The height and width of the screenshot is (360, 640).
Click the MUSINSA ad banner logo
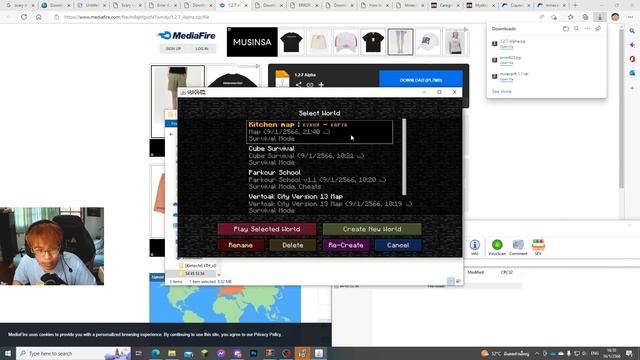252,42
